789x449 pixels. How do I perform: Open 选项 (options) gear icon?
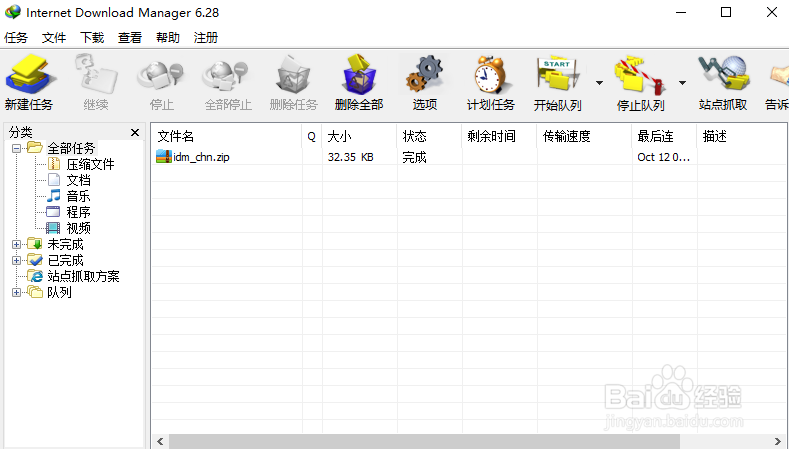pos(425,74)
